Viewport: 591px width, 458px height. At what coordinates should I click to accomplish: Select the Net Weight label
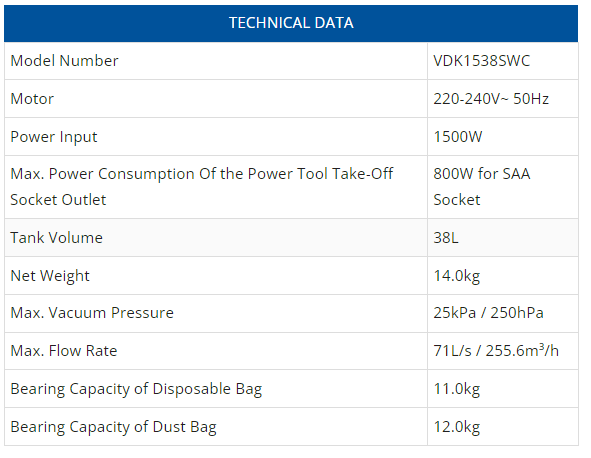click(50, 276)
